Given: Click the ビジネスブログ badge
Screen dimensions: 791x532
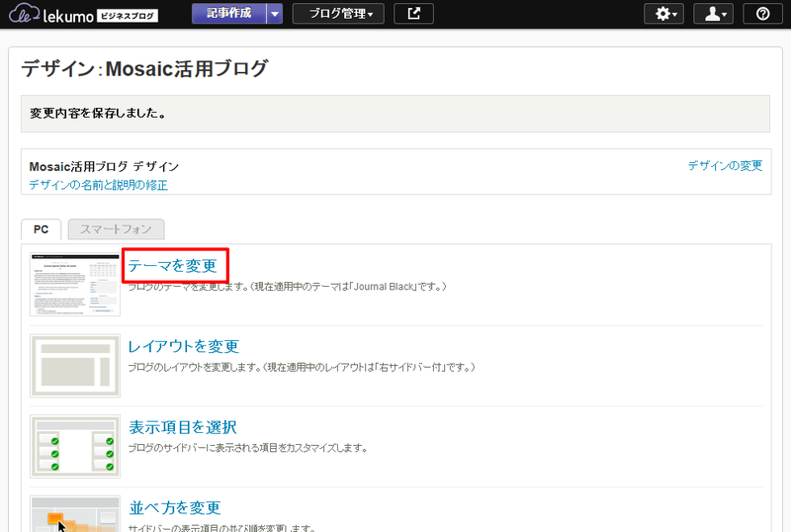Looking at the screenshot, I should coord(128,16).
